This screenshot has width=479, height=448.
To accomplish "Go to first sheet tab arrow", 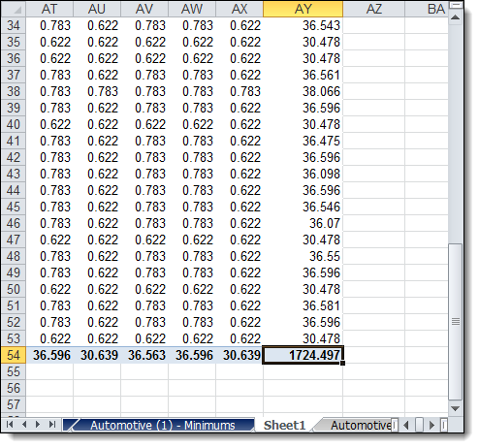I will [10, 425].
